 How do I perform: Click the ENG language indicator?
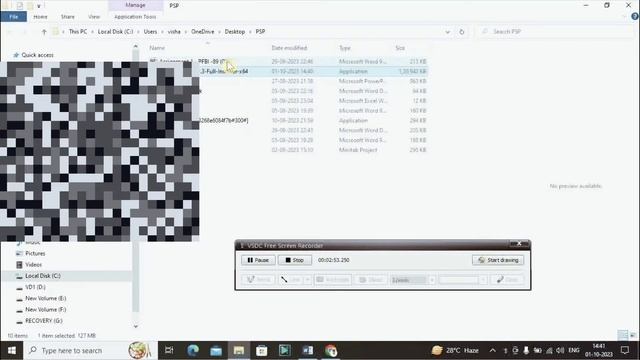pos(574,350)
